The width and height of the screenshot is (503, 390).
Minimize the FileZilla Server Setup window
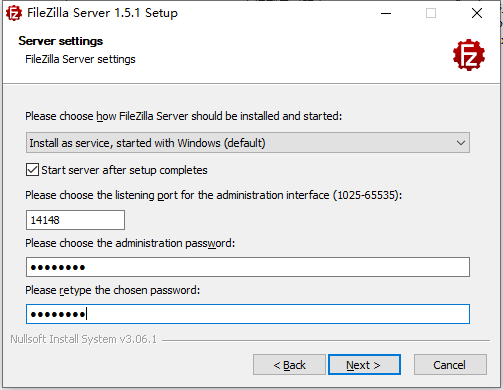(386, 13)
